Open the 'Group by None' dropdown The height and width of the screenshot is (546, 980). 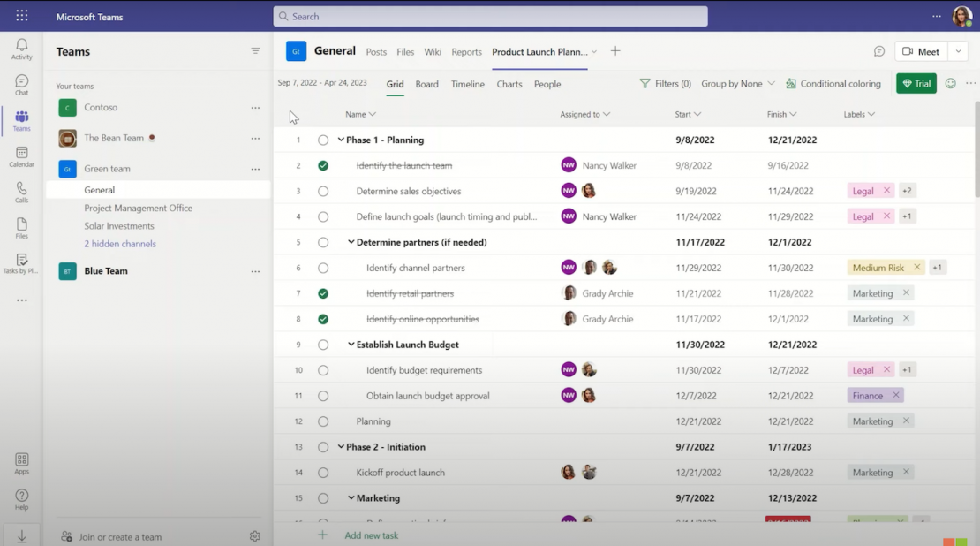pyautogui.click(x=736, y=83)
